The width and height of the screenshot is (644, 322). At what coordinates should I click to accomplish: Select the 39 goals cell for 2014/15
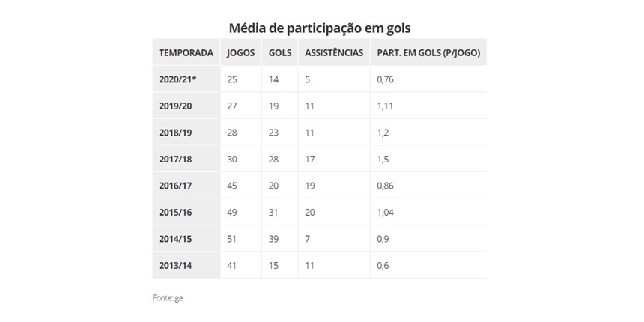pyautogui.click(x=274, y=239)
